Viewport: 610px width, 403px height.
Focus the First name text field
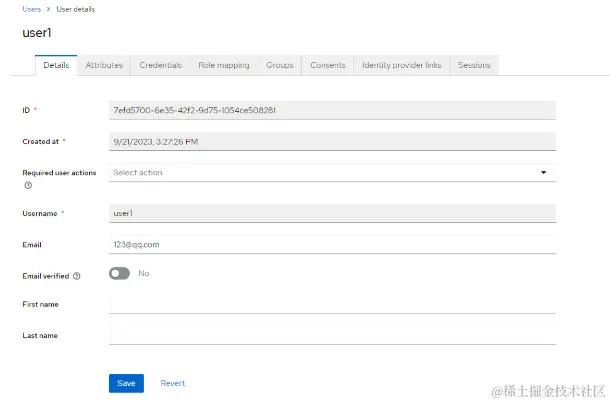[331, 303]
